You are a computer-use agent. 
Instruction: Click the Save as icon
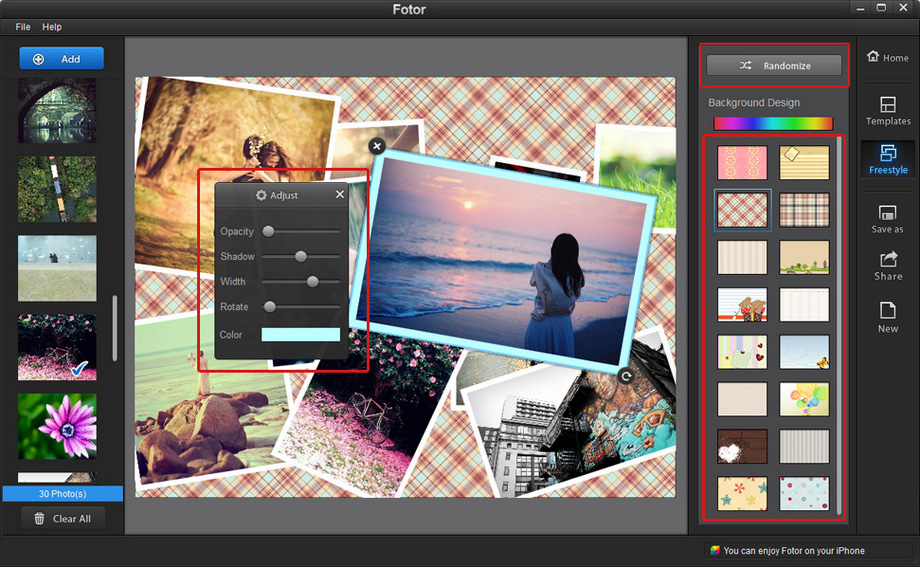[888, 219]
